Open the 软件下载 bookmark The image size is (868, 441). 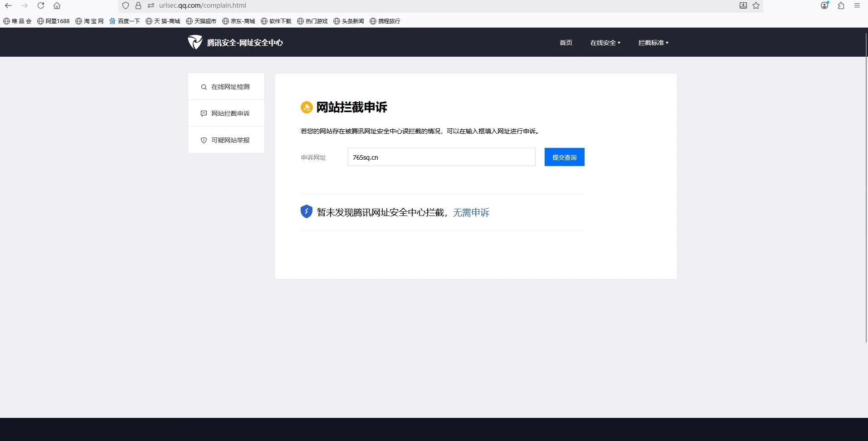(x=276, y=21)
